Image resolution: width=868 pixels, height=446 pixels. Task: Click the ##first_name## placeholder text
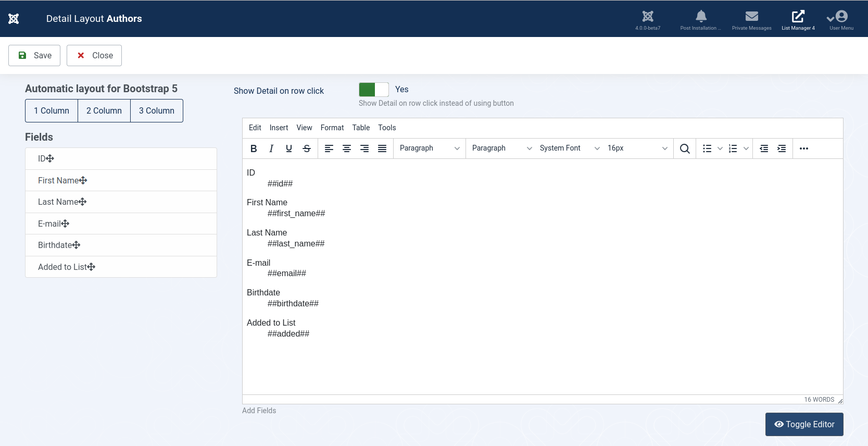click(296, 213)
